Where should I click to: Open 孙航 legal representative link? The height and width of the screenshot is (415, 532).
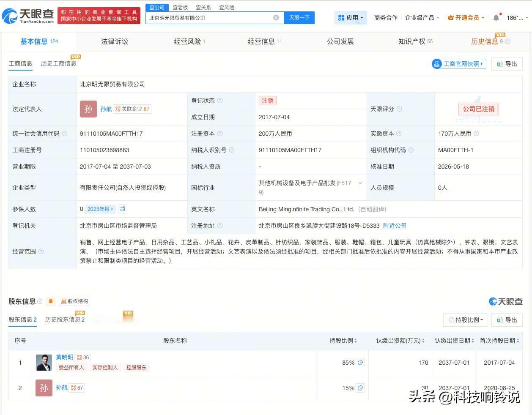(x=106, y=109)
